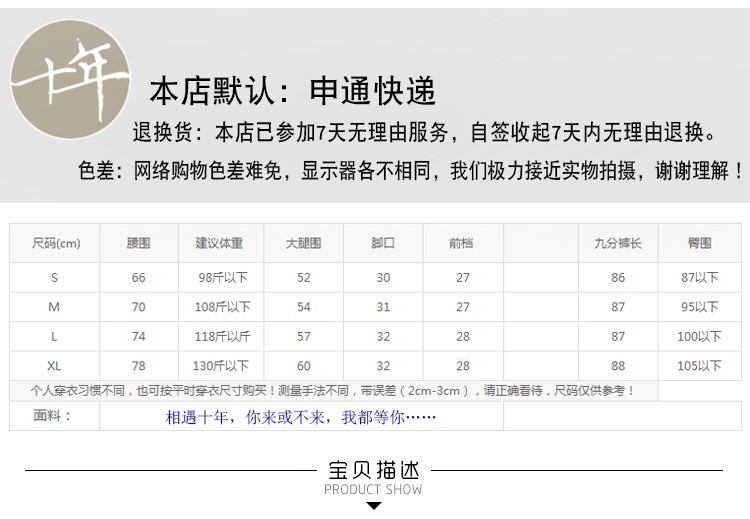This screenshot has height=519, width=750.
Task: Click thigh value 57 in L row
Action: (304, 336)
